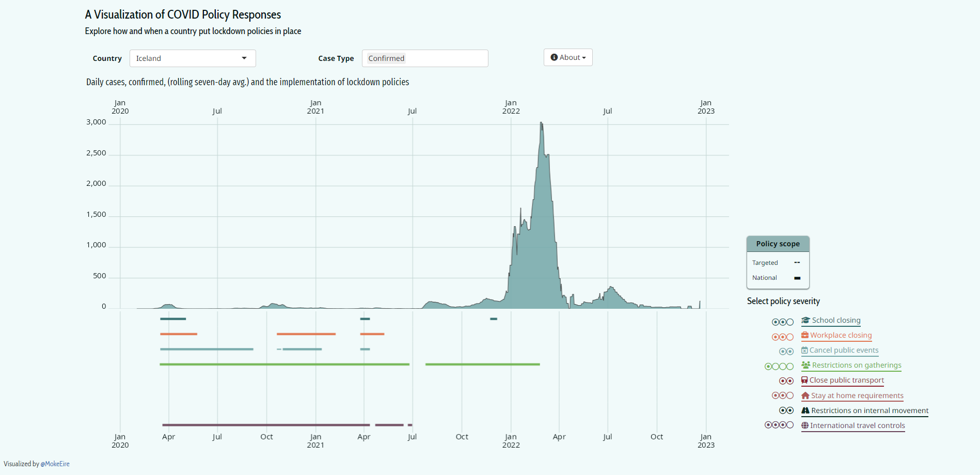Open the Country dropdown showing Iceland
980x475 pixels.
[192, 58]
